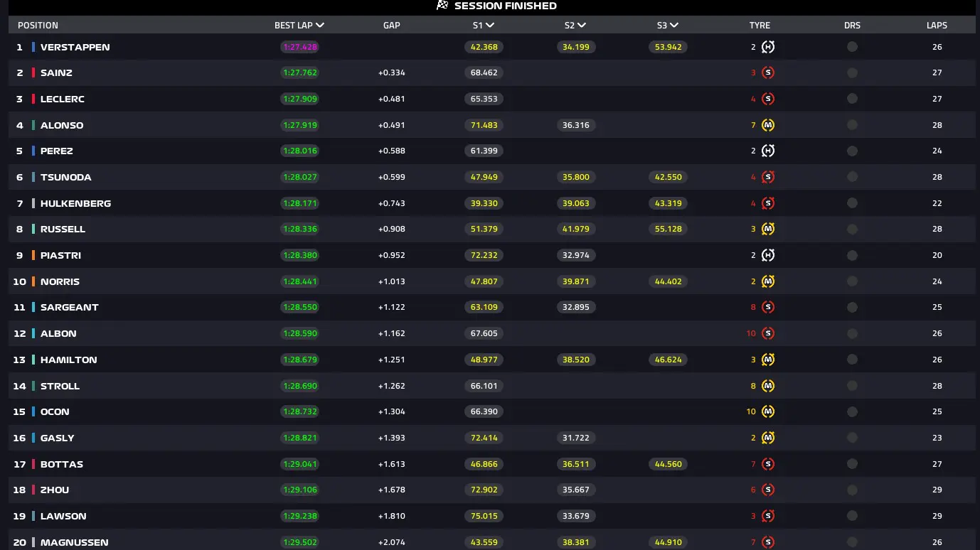Click Sainz's best lap 1:27.762
Screen dimensions: 980x550
(x=299, y=72)
